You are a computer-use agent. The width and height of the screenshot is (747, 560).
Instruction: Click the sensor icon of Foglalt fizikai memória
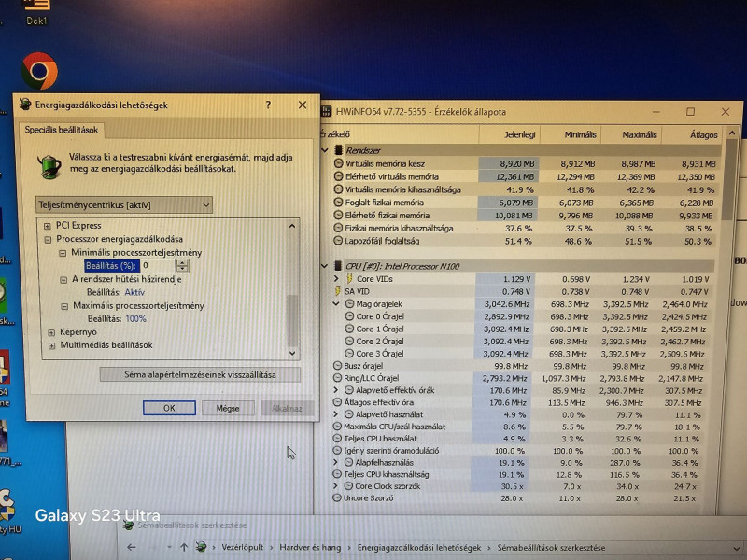(x=338, y=203)
